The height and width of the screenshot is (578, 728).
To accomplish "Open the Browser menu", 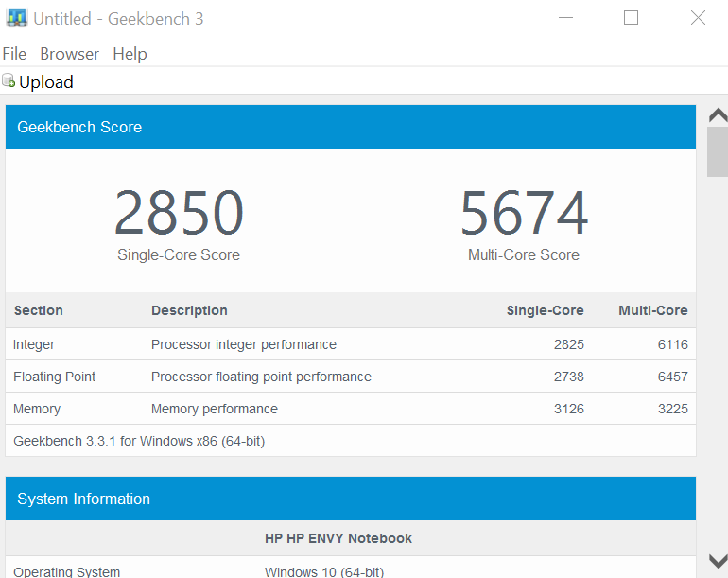I will click(x=69, y=54).
